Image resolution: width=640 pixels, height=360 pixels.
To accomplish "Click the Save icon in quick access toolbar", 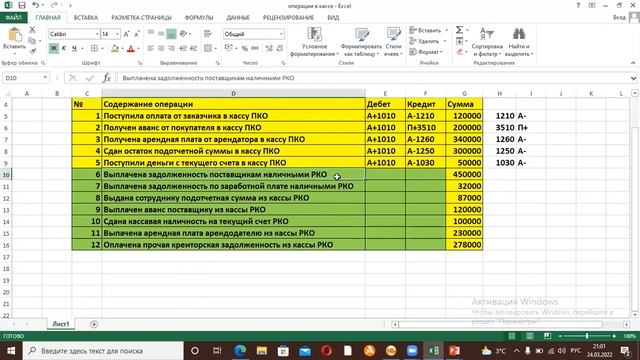I will tap(22, 6).
